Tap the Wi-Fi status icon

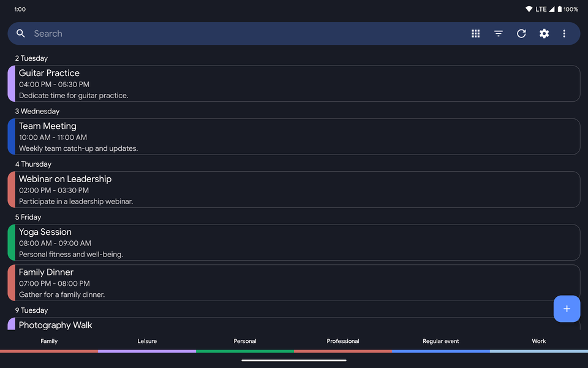[529, 9]
